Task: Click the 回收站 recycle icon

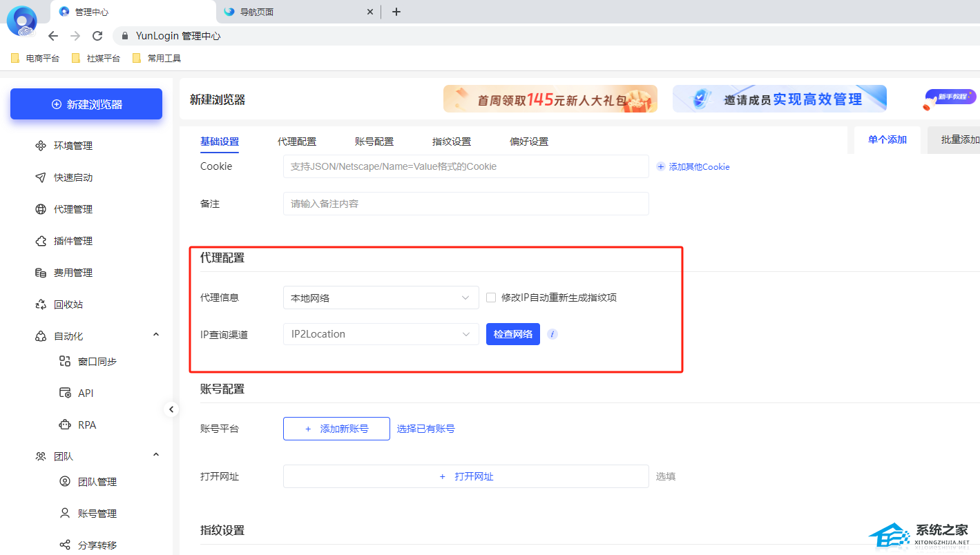Action: [41, 304]
